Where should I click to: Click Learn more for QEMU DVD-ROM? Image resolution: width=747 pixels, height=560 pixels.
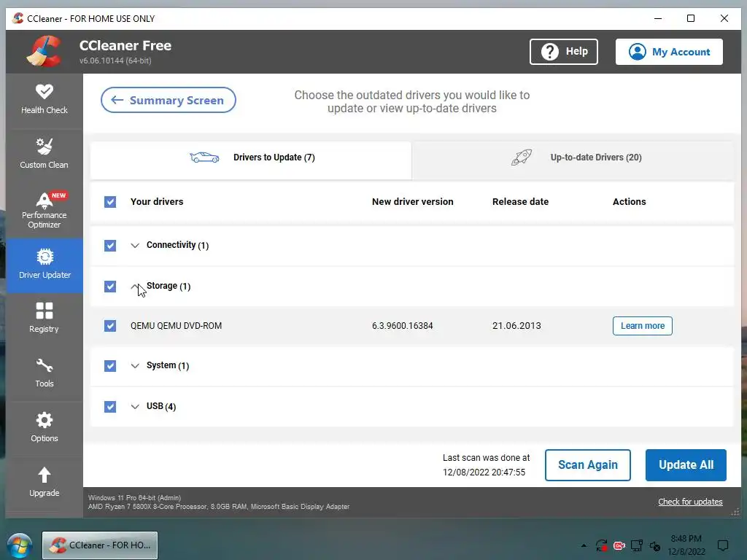point(642,326)
